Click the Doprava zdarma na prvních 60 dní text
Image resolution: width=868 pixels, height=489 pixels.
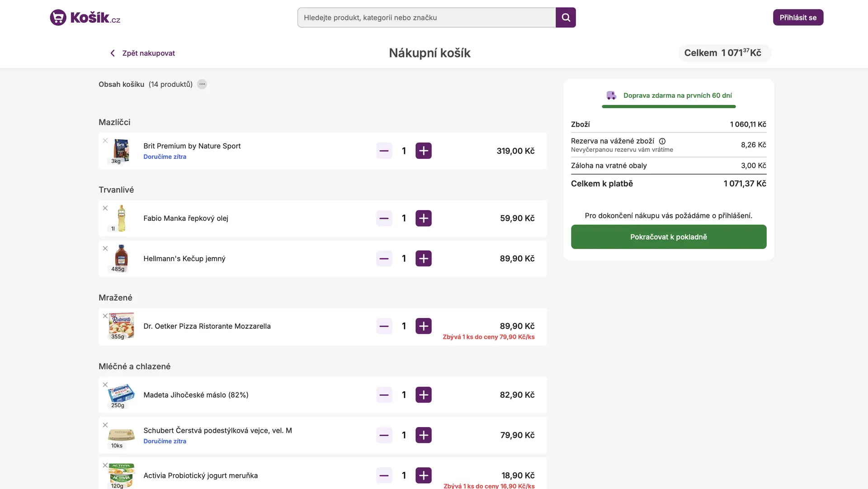click(677, 95)
